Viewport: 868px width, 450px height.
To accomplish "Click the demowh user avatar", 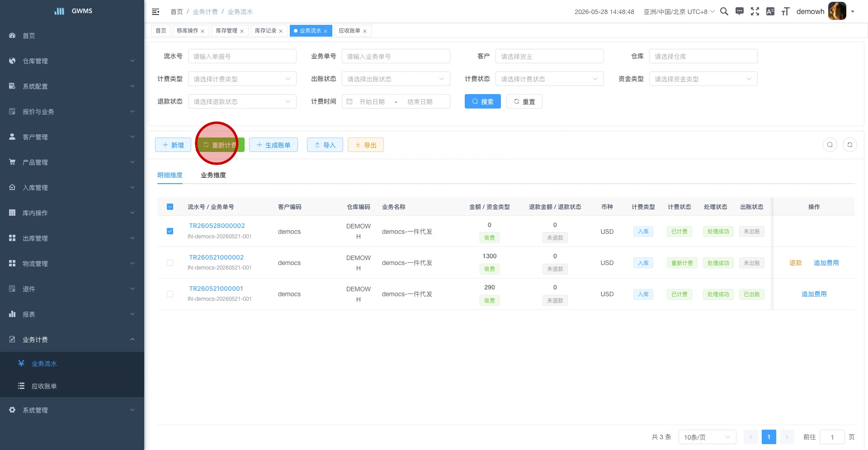I will pyautogui.click(x=837, y=11).
